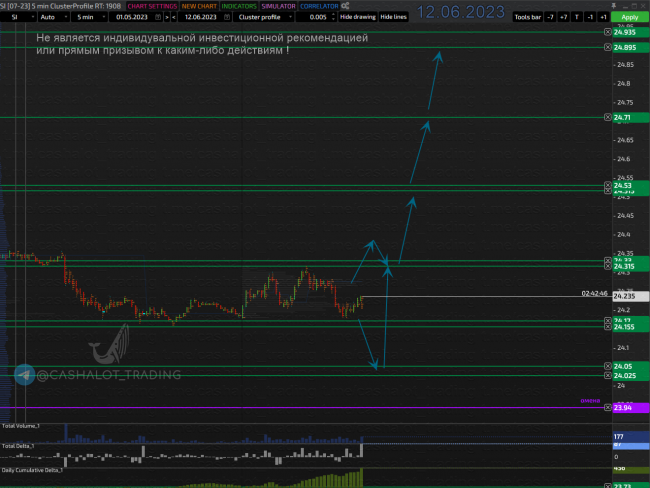The image size is (650, 488).
Task: Click the Tools bar button
Action: [x=527, y=17]
